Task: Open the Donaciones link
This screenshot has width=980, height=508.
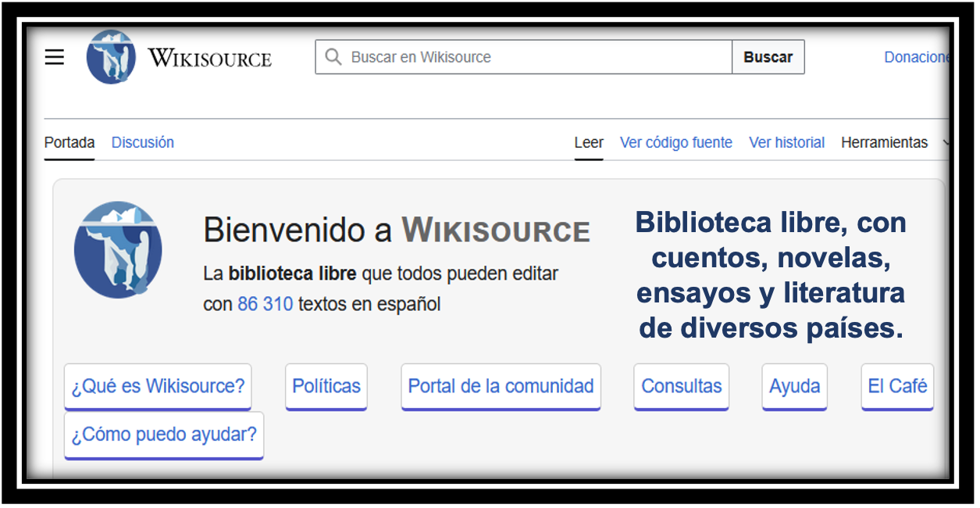Action: point(917,57)
